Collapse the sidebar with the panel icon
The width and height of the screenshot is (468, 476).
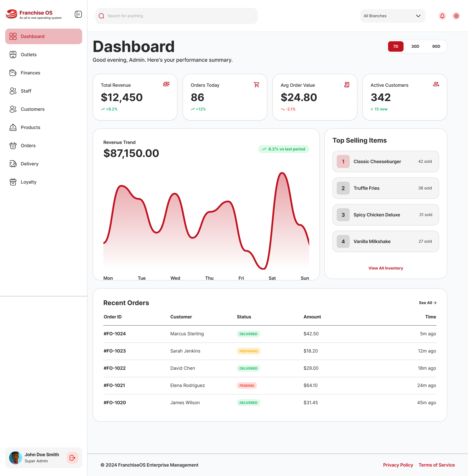pyautogui.click(x=78, y=14)
